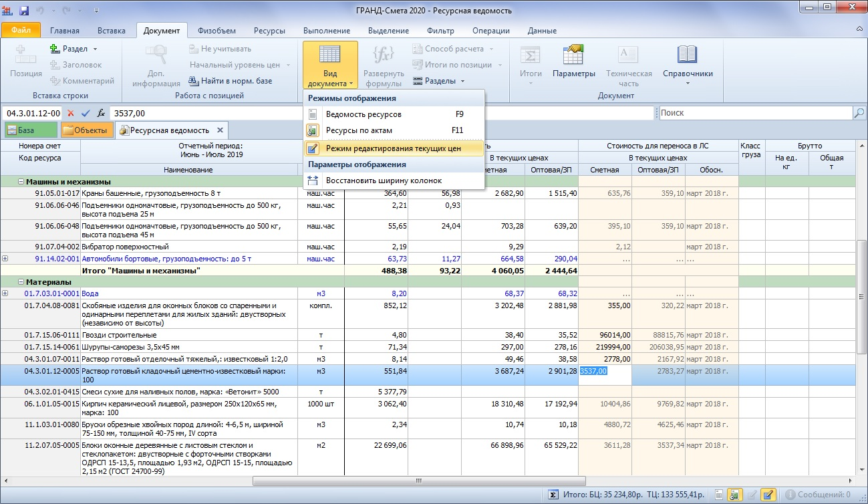868x504 pixels.
Task: Expand the Автомобили бортовые row 91.14.02-001
Action: (x=5, y=259)
